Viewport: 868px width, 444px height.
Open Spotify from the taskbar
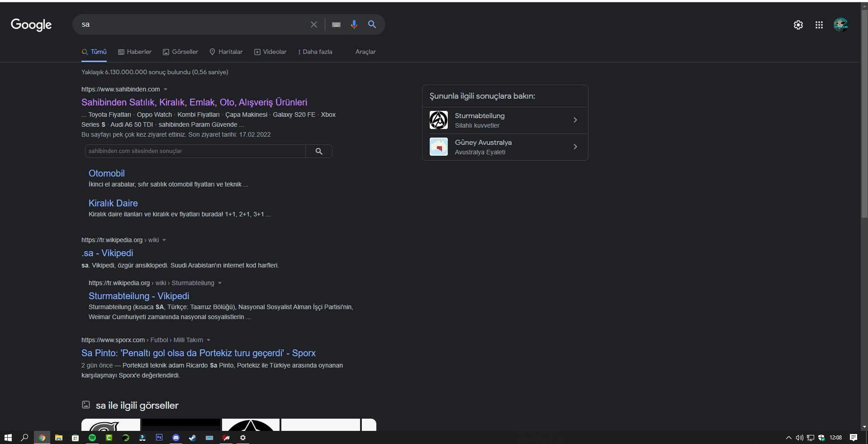pyautogui.click(x=92, y=438)
